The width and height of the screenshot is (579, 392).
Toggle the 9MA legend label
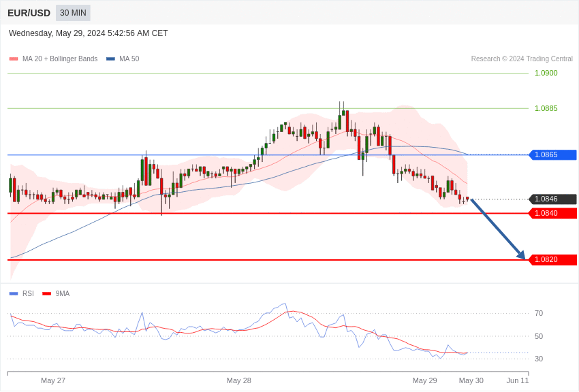[63, 294]
